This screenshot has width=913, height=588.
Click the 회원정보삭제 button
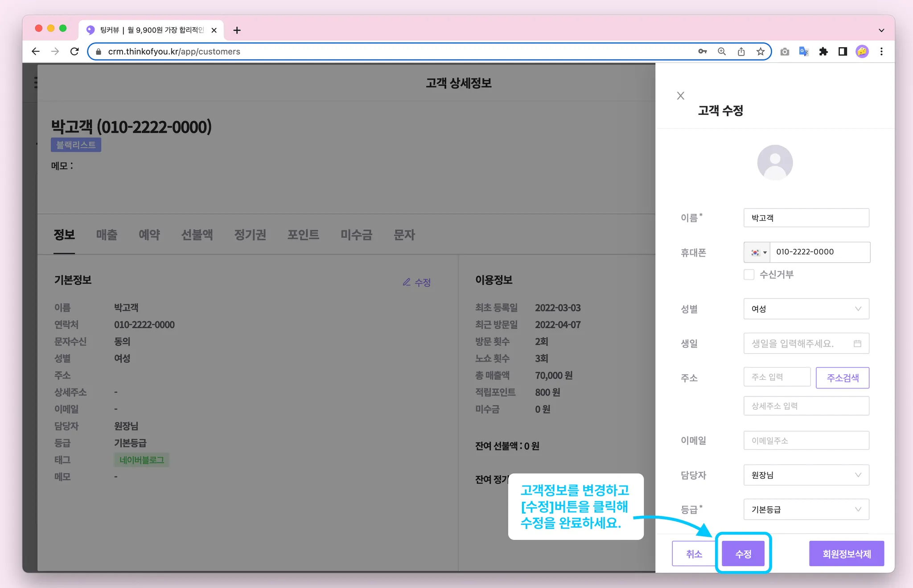click(x=846, y=554)
